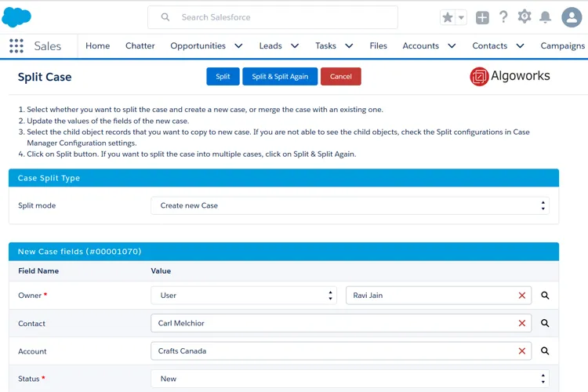Click the Status field label

[28, 379]
